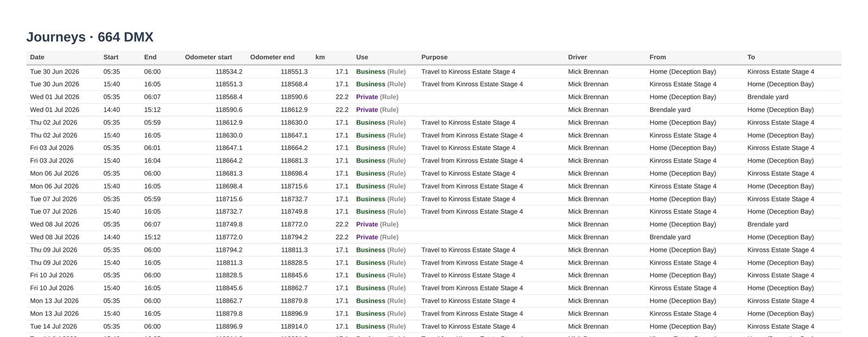Click the To column header

(751, 57)
